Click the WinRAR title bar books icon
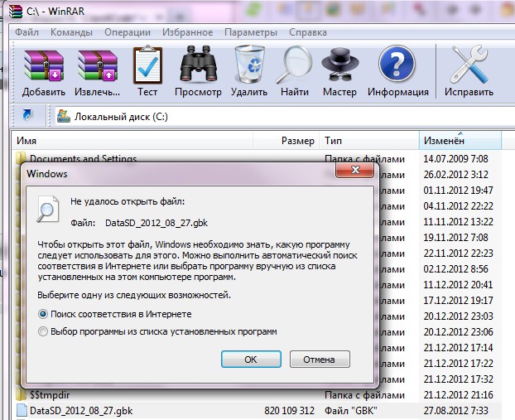Screen dimensions: 515x420 tap(16, 11)
